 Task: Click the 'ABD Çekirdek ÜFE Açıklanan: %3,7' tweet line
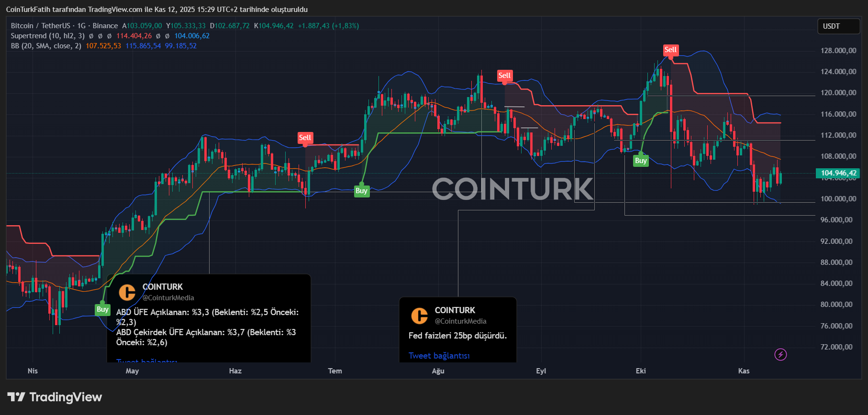click(206, 337)
